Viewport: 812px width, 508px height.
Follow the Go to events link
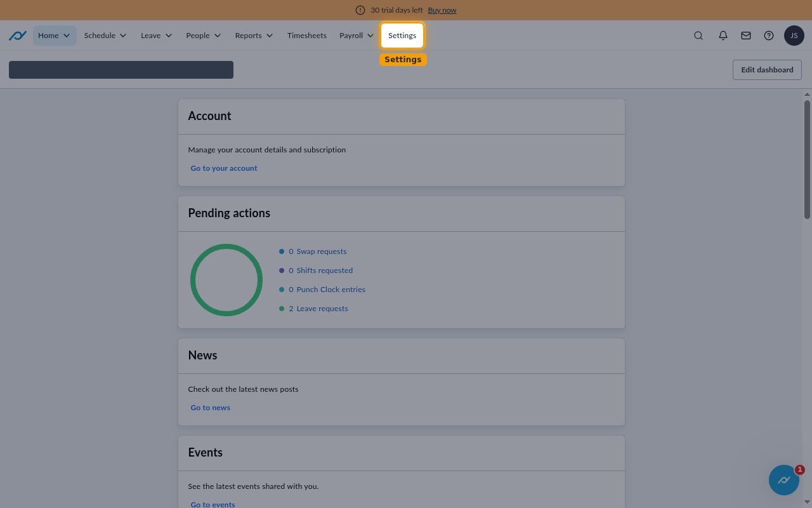(x=213, y=504)
